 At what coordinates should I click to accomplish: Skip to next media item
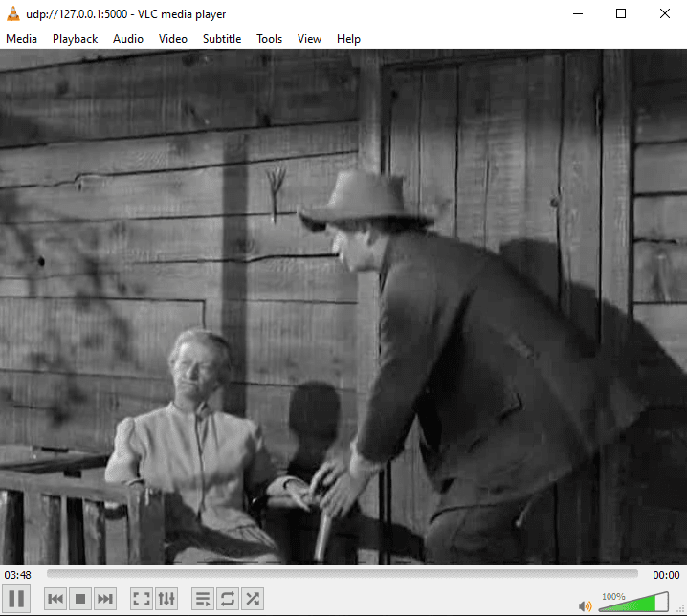point(105,599)
